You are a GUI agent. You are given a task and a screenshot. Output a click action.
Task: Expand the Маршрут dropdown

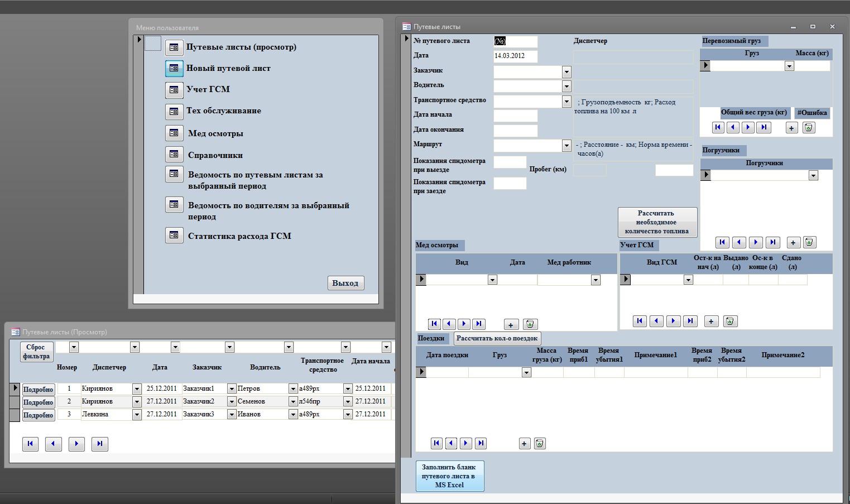pos(567,146)
